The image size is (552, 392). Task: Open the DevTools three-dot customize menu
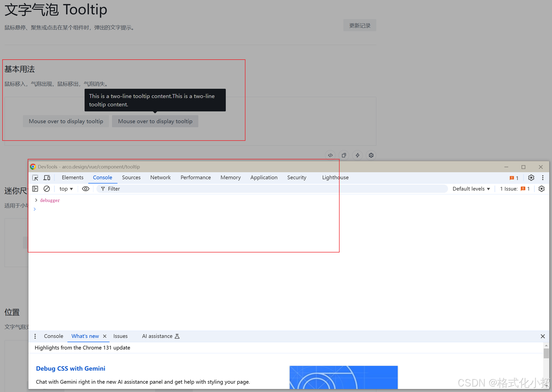pyautogui.click(x=543, y=178)
